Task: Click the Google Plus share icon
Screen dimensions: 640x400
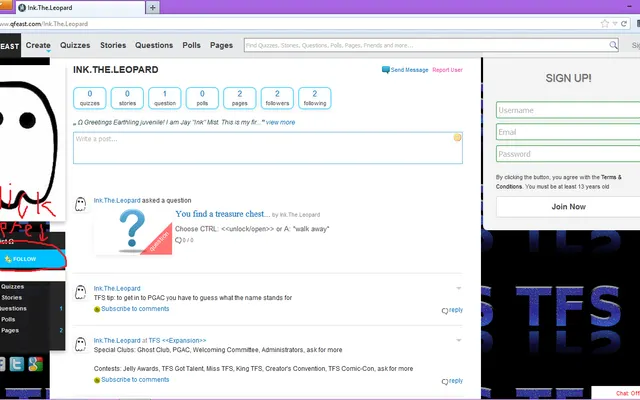Action: (x=36, y=364)
